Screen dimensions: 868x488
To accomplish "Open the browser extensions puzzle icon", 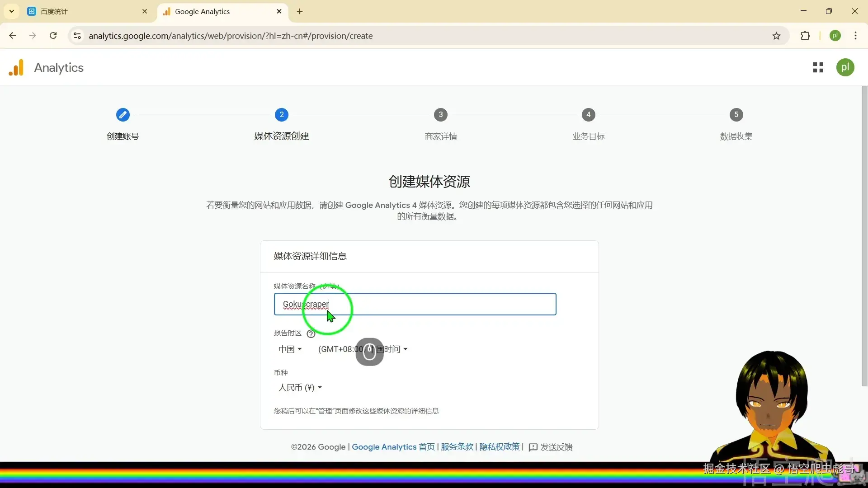I will pyautogui.click(x=805, y=36).
